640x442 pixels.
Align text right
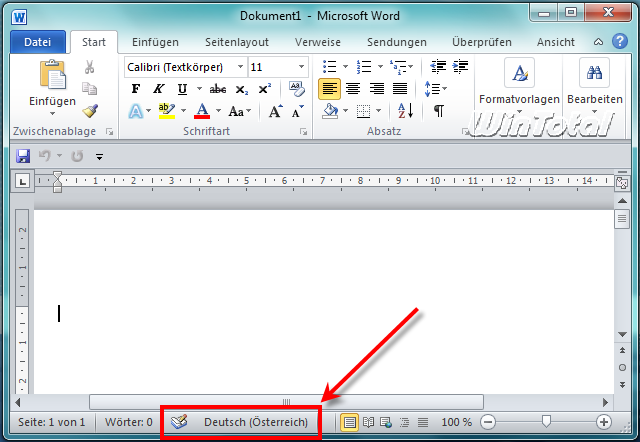click(376, 89)
